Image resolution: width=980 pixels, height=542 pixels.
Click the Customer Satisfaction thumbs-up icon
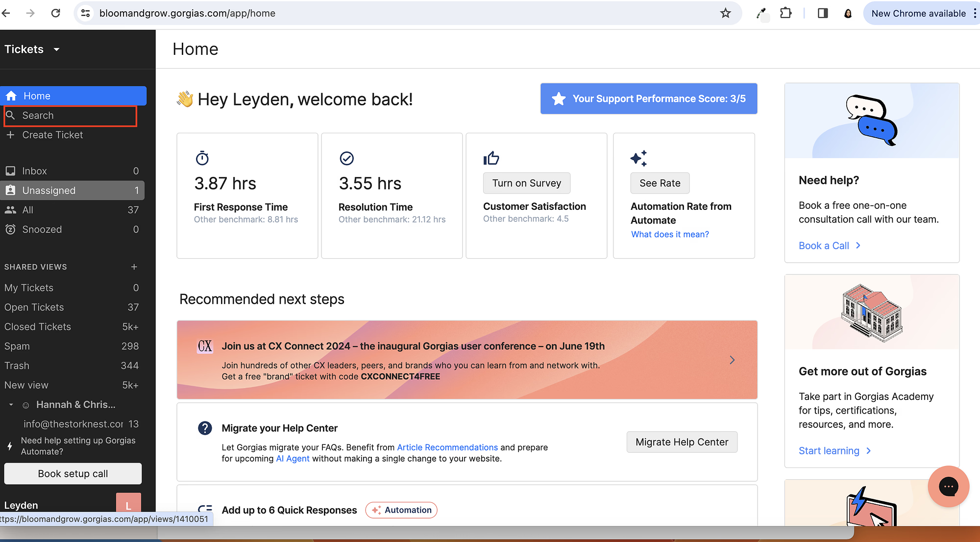point(491,158)
